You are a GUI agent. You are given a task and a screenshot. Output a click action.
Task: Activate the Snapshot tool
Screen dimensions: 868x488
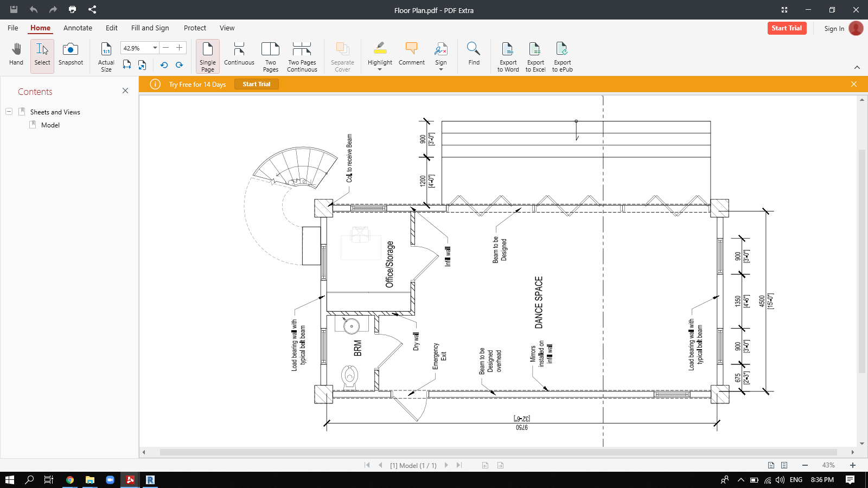(x=71, y=54)
